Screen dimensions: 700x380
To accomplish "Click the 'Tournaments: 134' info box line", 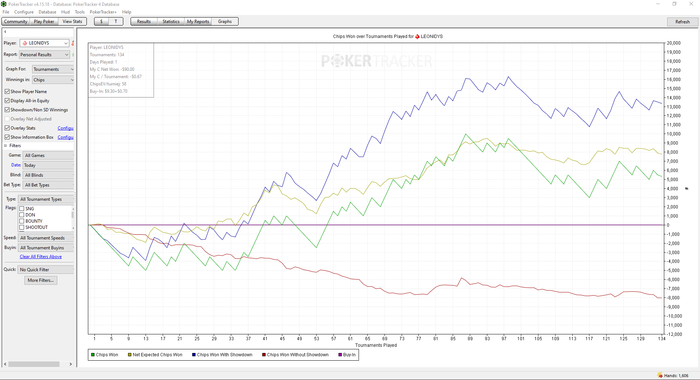I will tap(107, 55).
